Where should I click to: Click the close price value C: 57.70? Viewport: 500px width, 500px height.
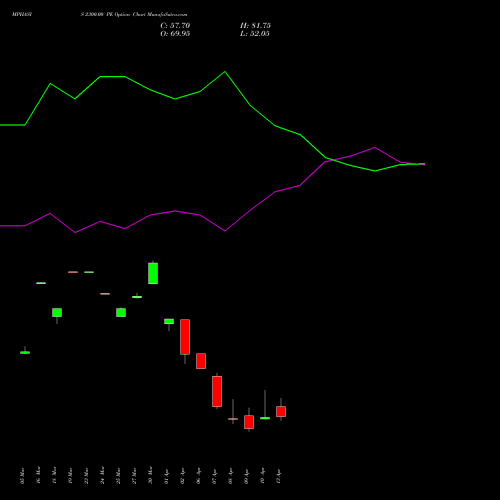point(175,26)
